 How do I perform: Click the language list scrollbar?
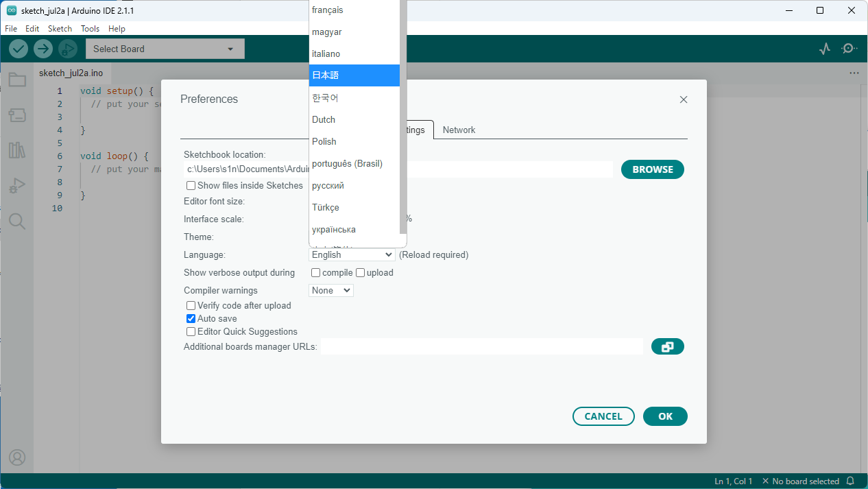pos(403,117)
